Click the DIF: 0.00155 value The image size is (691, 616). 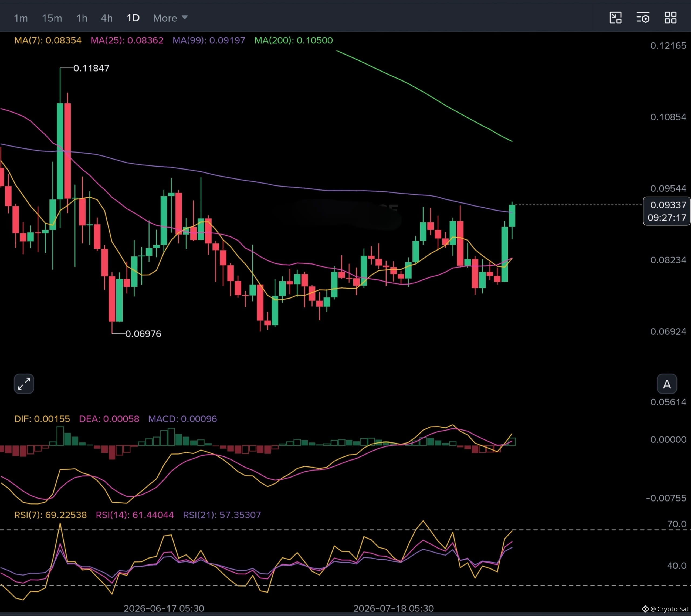[42, 419]
